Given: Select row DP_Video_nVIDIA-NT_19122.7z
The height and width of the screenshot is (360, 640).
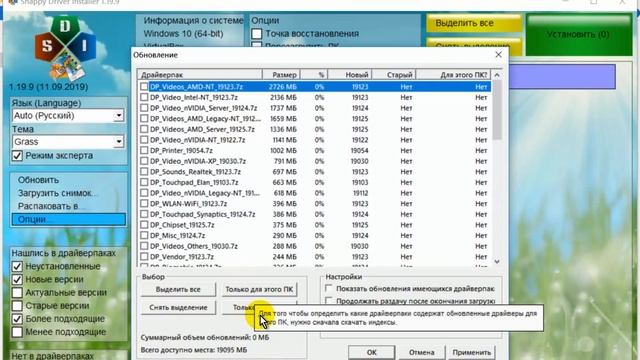Looking at the screenshot, I should [x=314, y=140].
